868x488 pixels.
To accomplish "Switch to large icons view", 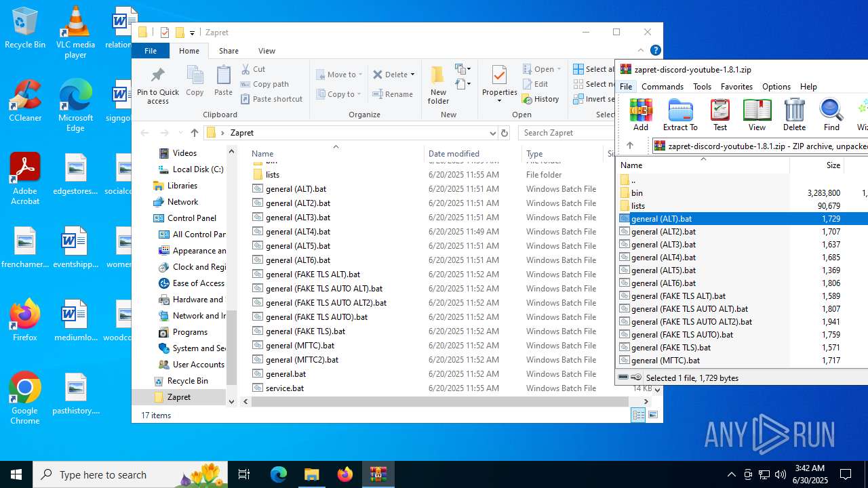I will 653,415.
